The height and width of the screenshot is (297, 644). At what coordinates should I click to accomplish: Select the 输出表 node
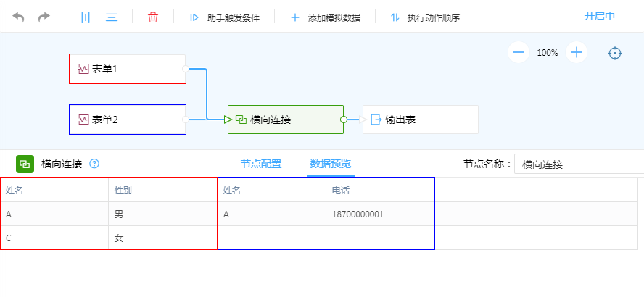point(421,120)
